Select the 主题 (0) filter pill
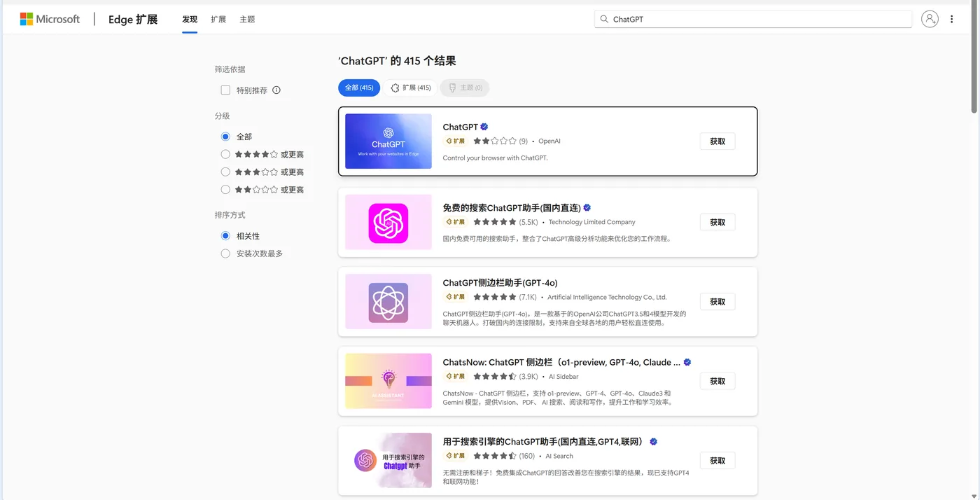Screen dimensions: 980x500 pyautogui.click(x=465, y=88)
